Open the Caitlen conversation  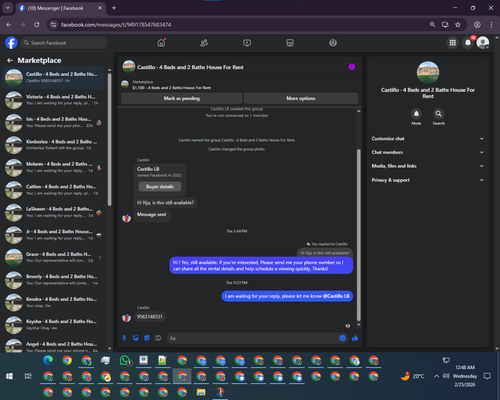point(53,190)
